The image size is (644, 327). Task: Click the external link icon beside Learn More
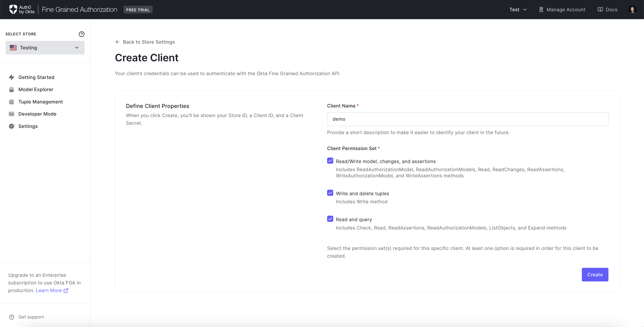point(66,291)
